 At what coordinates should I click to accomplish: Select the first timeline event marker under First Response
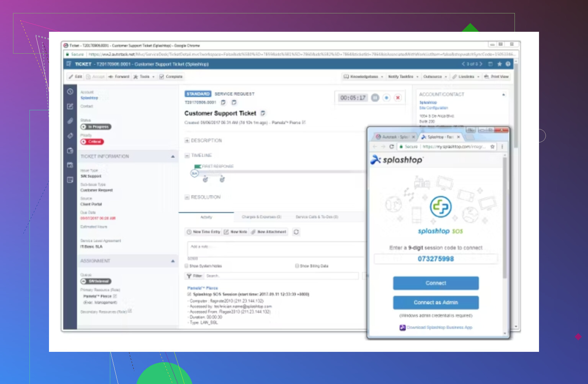pos(205,179)
